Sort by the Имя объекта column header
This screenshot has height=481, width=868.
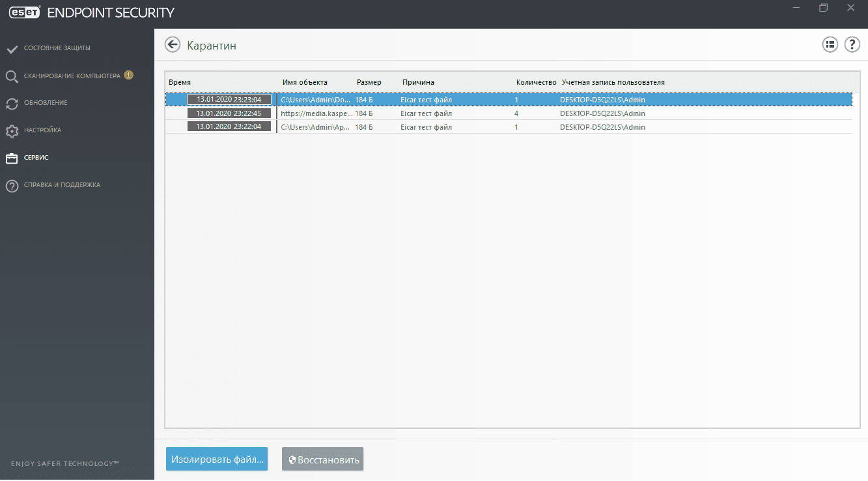point(305,83)
